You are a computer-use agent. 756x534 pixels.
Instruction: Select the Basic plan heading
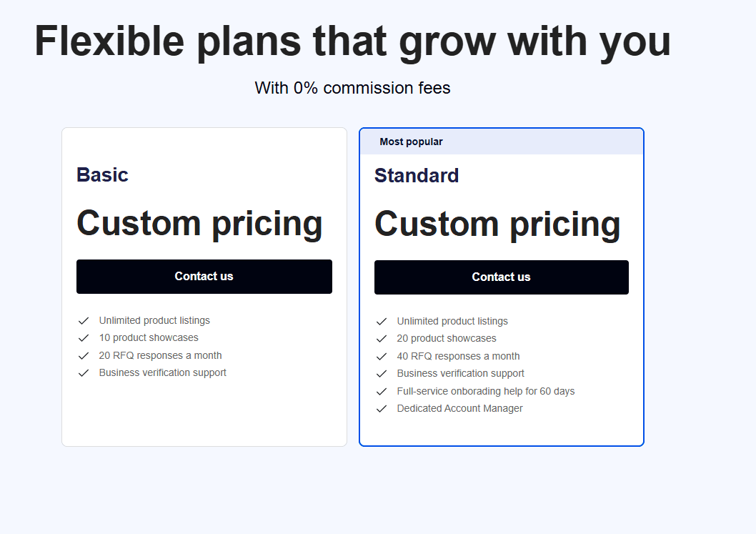(x=102, y=174)
